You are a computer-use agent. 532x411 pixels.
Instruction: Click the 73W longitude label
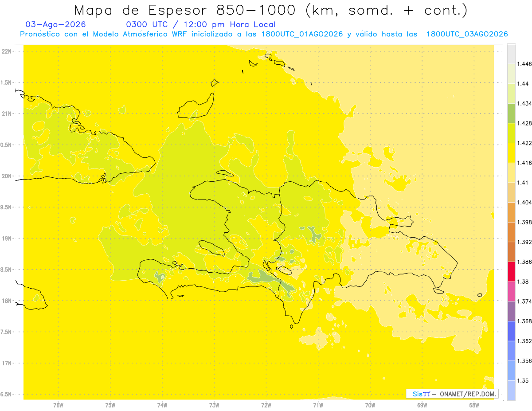[x=214, y=405]
